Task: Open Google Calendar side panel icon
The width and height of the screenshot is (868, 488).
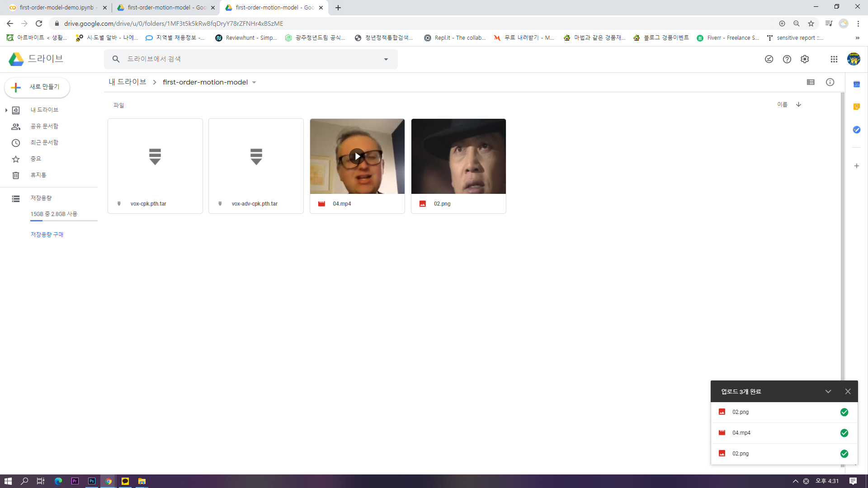Action: pyautogui.click(x=856, y=84)
